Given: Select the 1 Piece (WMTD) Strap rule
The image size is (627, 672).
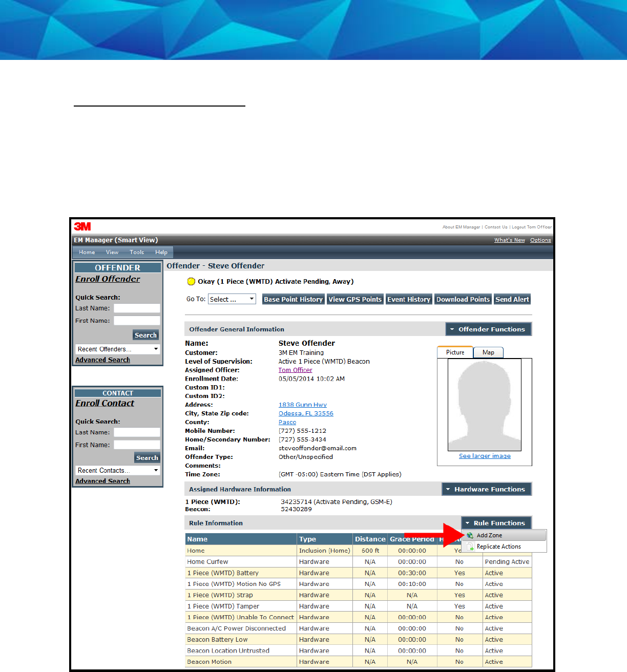Looking at the screenshot, I should (220, 595).
